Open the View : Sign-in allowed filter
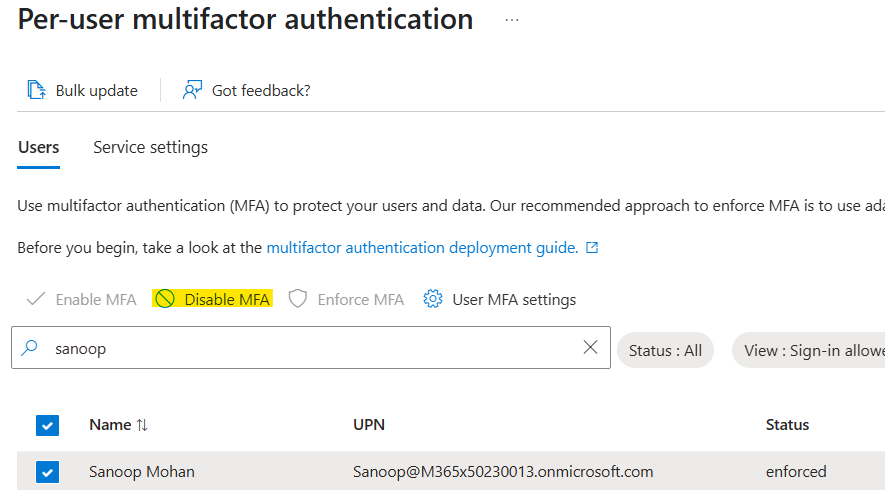The height and width of the screenshot is (490, 885). tap(812, 350)
